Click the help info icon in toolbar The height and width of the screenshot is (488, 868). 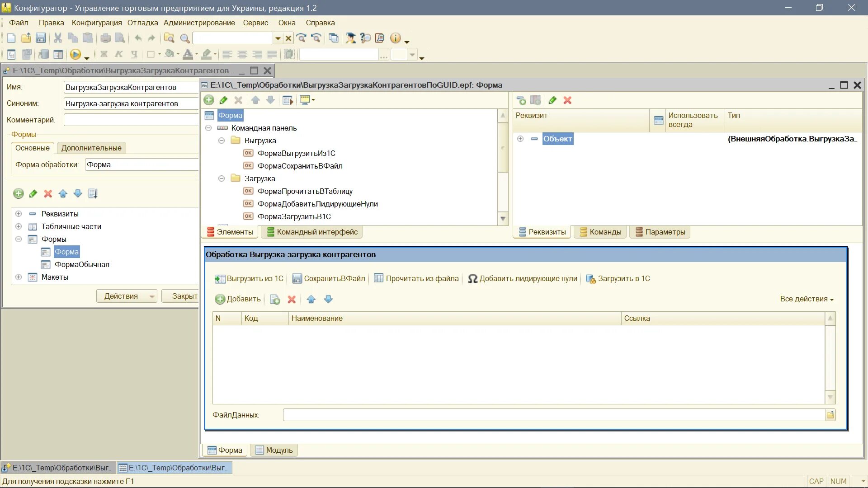[395, 38]
